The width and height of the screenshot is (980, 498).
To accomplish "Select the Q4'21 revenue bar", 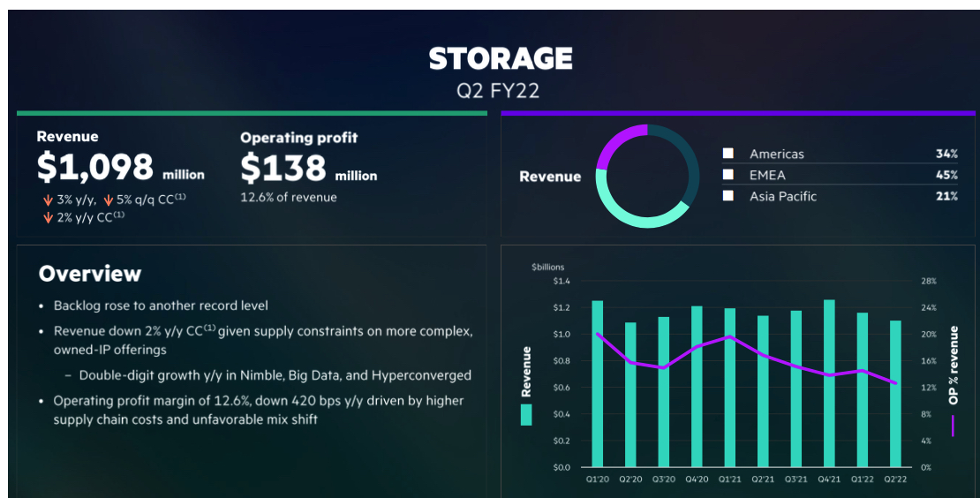I will coord(829,383).
